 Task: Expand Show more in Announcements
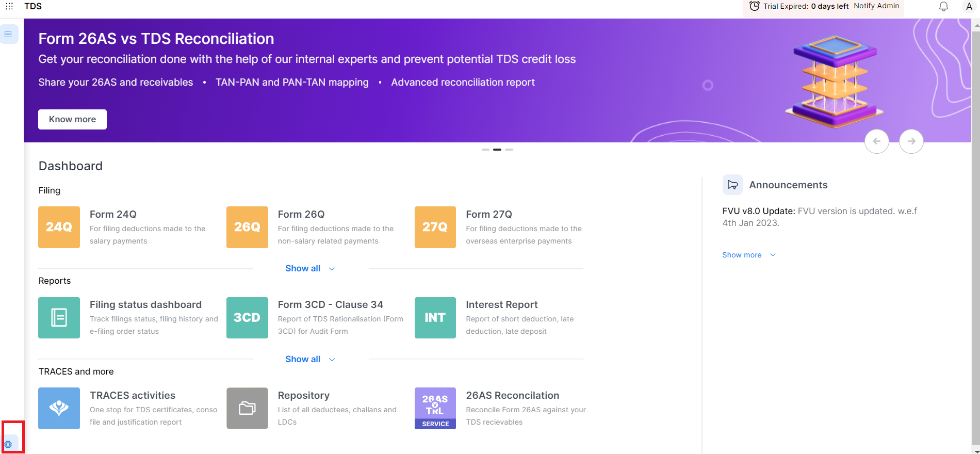pos(748,255)
